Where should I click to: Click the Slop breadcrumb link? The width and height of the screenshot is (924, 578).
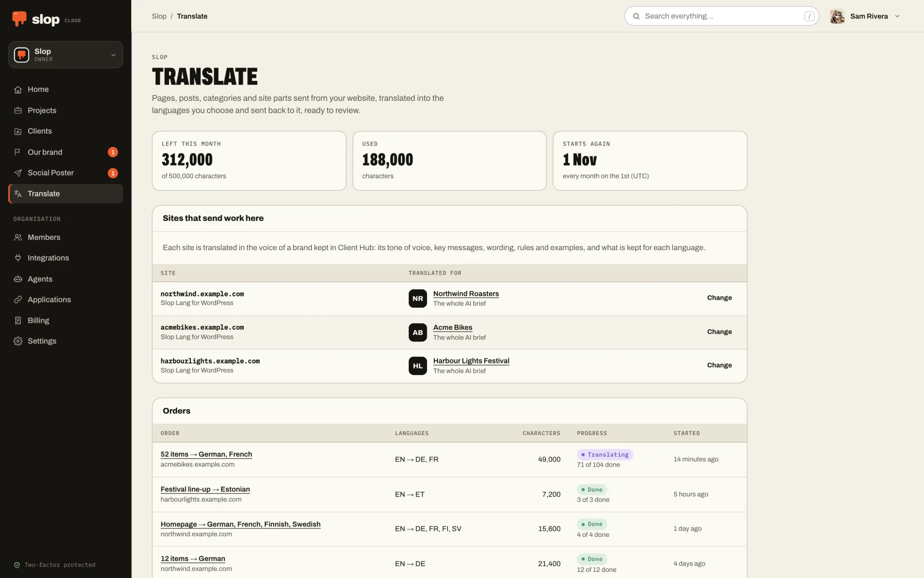pyautogui.click(x=159, y=16)
